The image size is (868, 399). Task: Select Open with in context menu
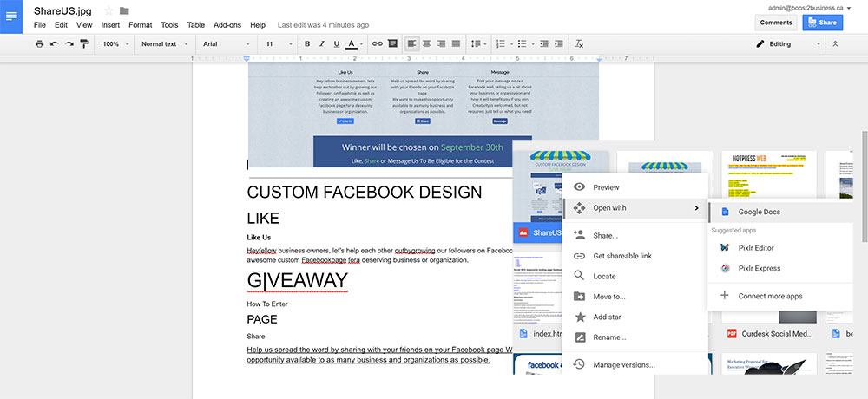coord(635,207)
